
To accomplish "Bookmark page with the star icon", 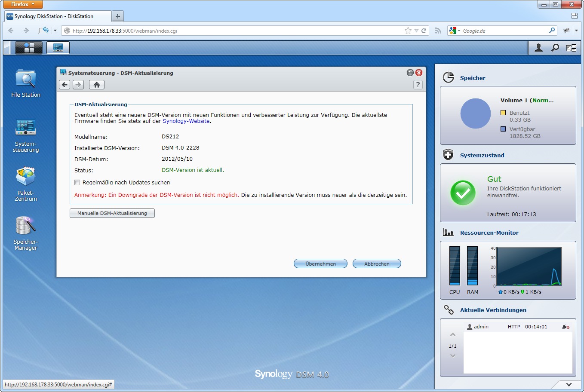I will pyautogui.click(x=408, y=31).
